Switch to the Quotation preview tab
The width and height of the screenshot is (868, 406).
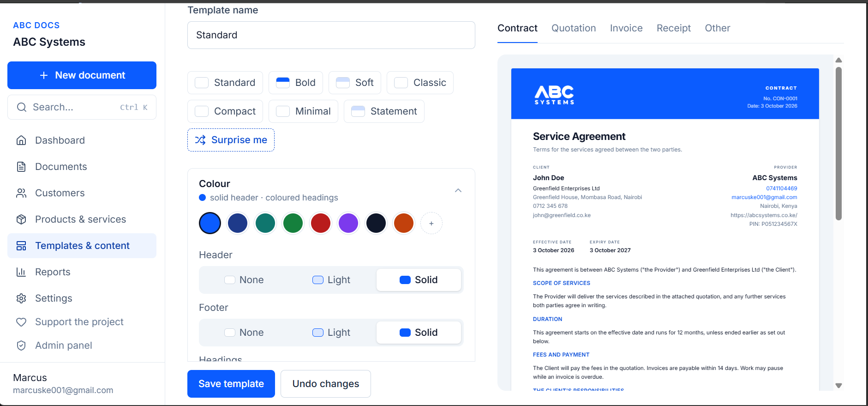(574, 28)
